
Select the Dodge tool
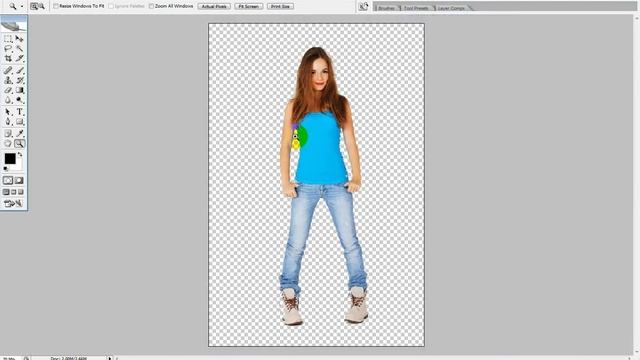19,100
